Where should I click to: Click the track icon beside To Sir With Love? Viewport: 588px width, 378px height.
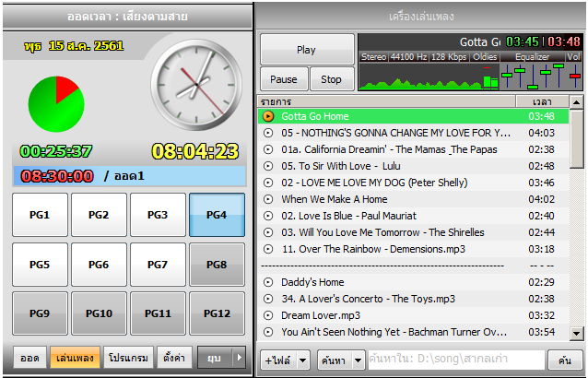click(268, 166)
